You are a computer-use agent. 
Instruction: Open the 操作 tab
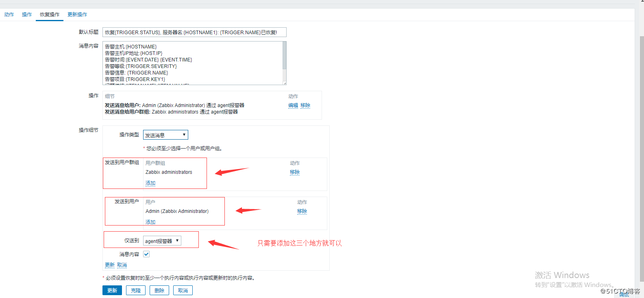tap(27, 15)
